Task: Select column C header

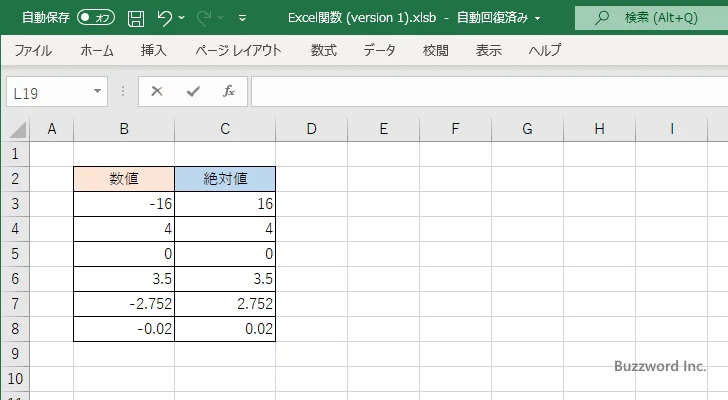Action: 225,129
